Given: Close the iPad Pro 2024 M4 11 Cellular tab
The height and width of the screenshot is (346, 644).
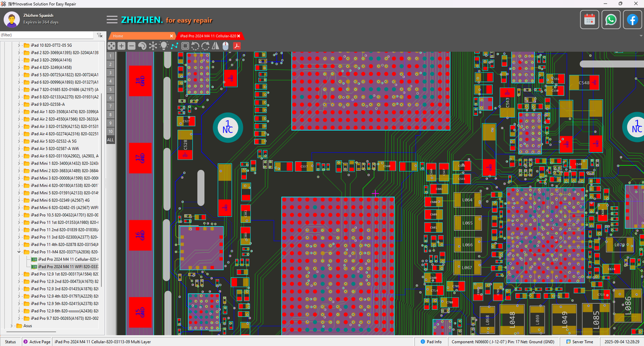Looking at the screenshot, I should [x=238, y=36].
